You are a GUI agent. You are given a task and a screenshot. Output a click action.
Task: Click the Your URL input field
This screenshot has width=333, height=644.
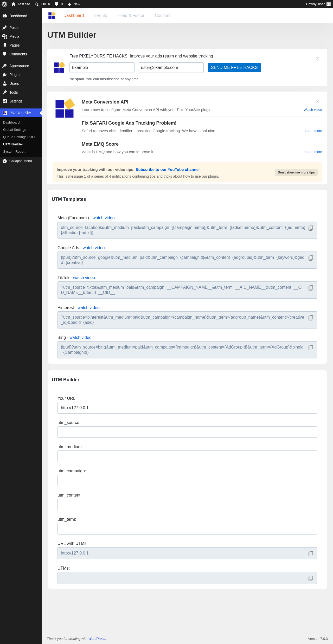187,408
